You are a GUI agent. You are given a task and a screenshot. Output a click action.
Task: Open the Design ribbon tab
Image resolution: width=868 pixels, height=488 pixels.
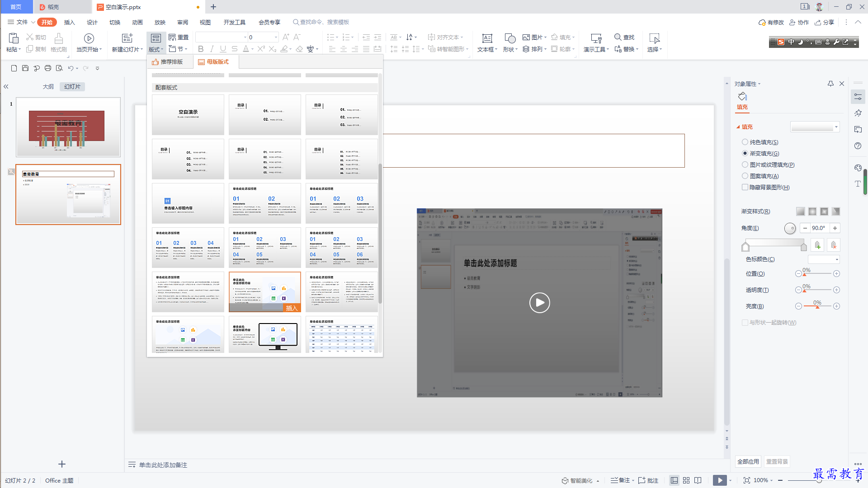pos(92,22)
